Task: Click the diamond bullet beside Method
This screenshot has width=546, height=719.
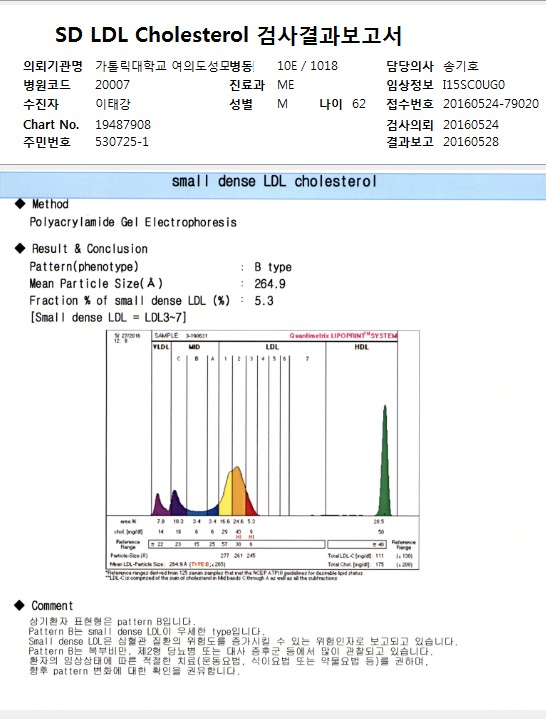Action: pyautogui.click(x=20, y=204)
